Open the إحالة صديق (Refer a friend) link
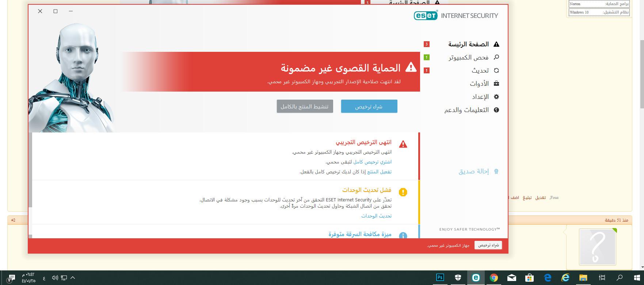644x285 pixels. point(473,171)
